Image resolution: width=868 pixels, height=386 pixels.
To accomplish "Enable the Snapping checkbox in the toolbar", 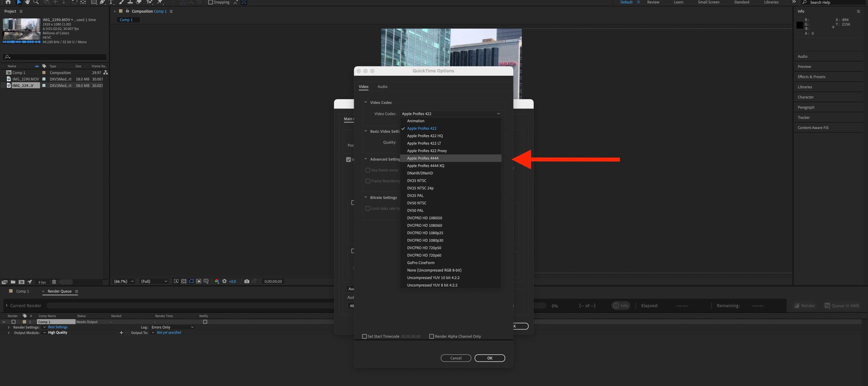I will pyautogui.click(x=210, y=2).
